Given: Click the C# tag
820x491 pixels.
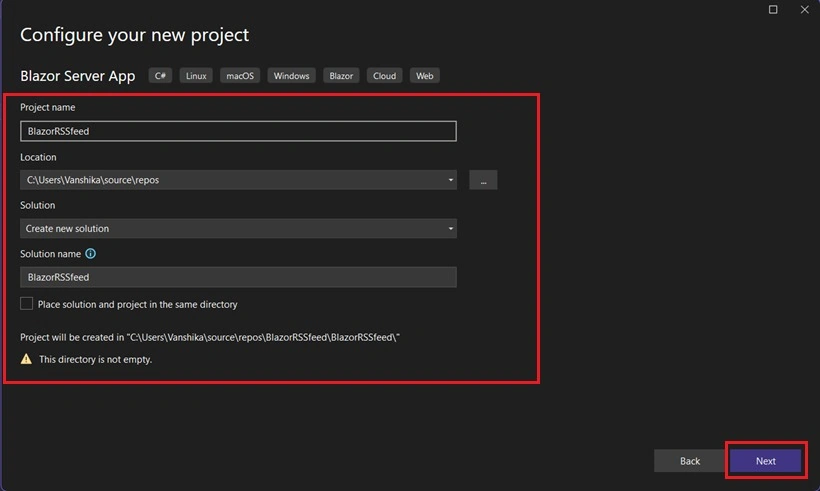Looking at the screenshot, I should 160,76.
